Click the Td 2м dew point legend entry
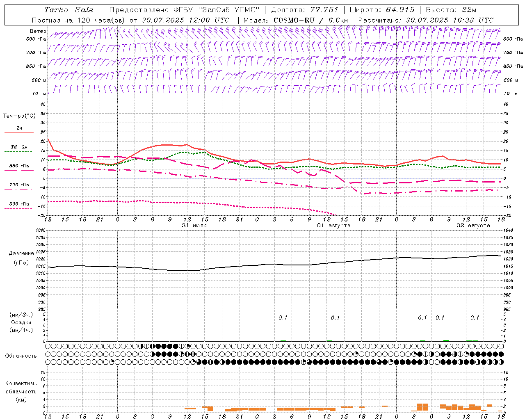 click(19, 147)
